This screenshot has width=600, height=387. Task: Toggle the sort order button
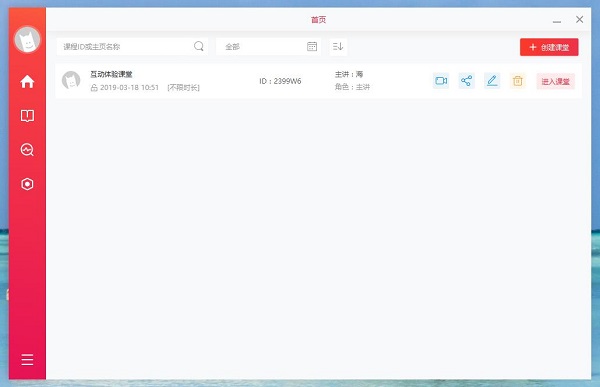(x=338, y=46)
